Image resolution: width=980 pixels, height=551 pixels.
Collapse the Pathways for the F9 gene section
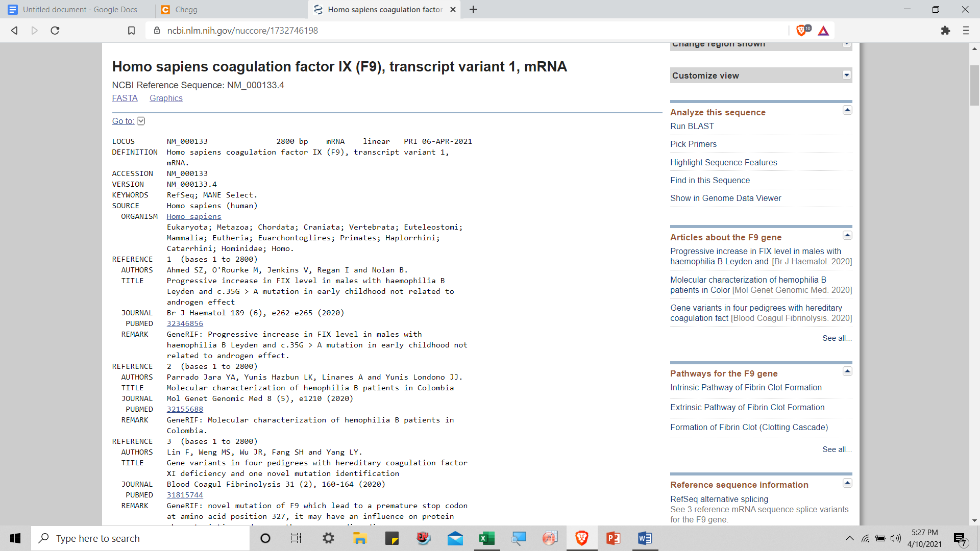pyautogui.click(x=847, y=371)
